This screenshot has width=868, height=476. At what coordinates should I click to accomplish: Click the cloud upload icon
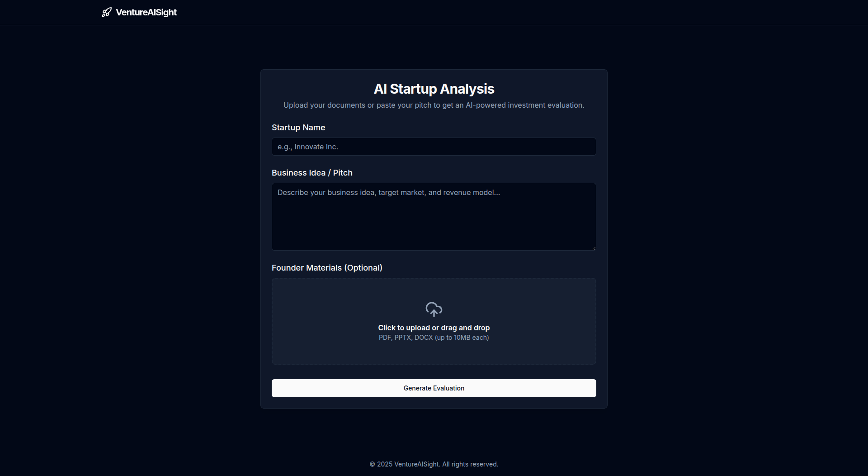[434, 309]
